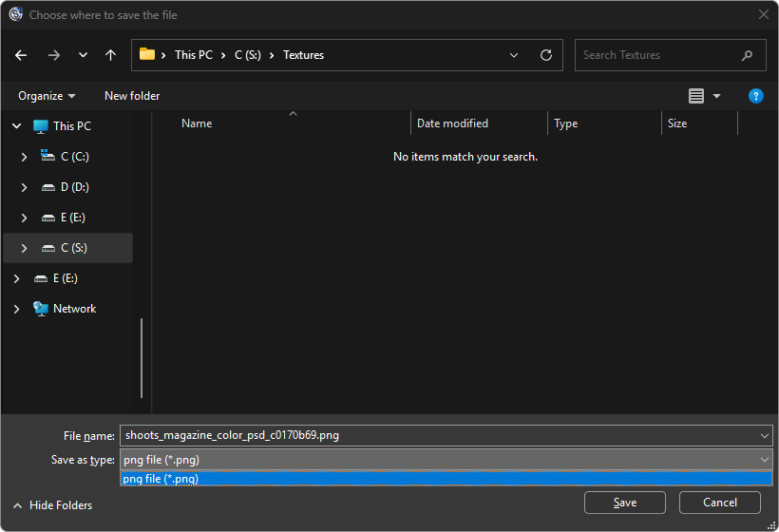Click the navigation pane scrollbar
Screen dimensions: 779x532
(142, 357)
